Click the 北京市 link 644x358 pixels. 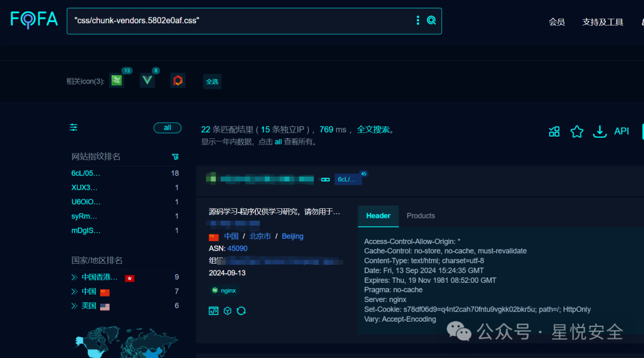tap(260, 236)
